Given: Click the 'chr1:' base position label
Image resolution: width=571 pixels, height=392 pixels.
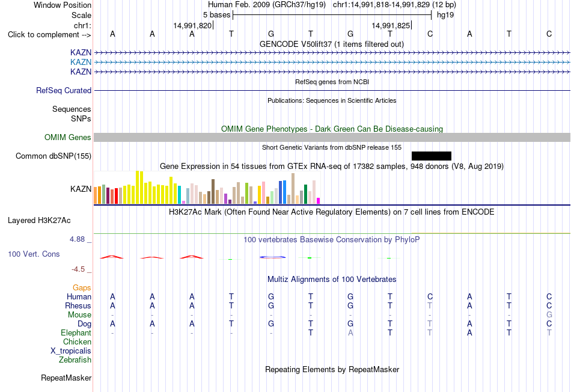Looking at the screenshot, I should (82, 25).
